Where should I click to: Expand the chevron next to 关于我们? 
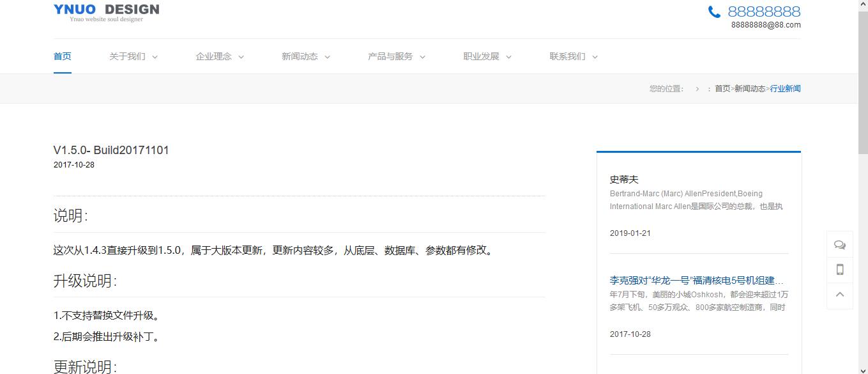(155, 57)
